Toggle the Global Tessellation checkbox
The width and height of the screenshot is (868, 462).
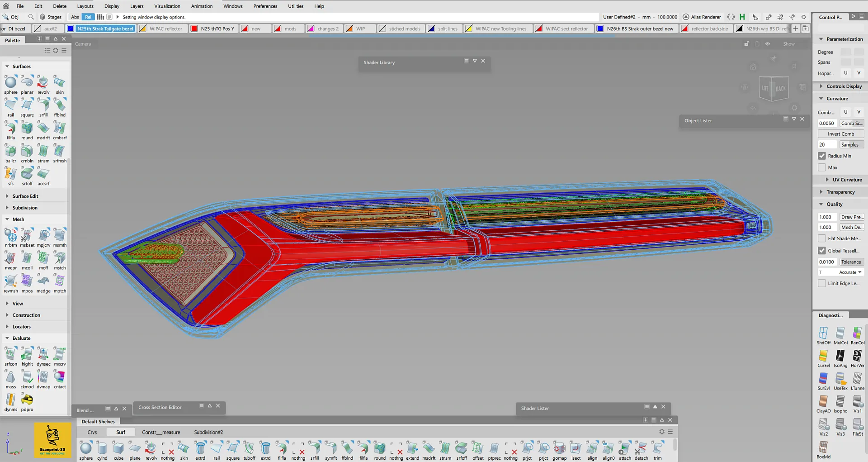pos(822,250)
